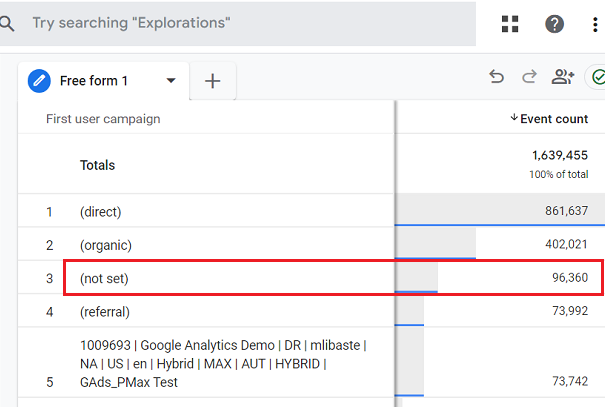Viewport: 605px width, 407px height.
Task: Click the (not set) campaign row
Action: tap(105, 278)
